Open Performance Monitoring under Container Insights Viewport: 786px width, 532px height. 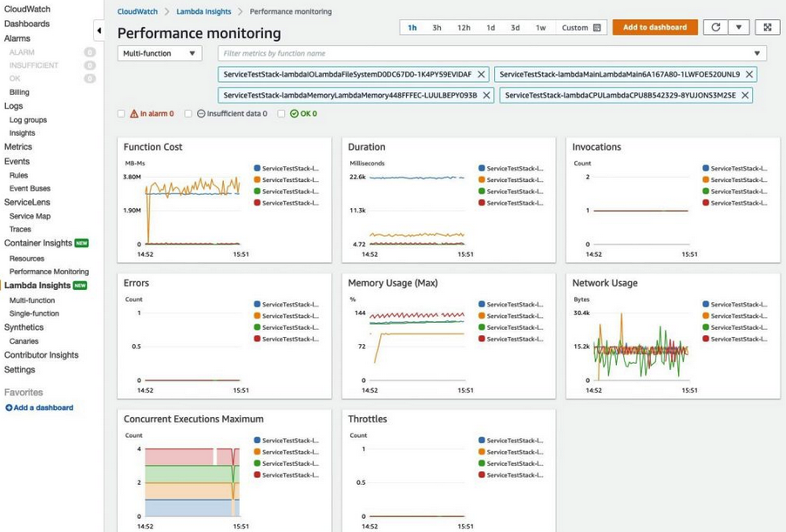tap(49, 272)
